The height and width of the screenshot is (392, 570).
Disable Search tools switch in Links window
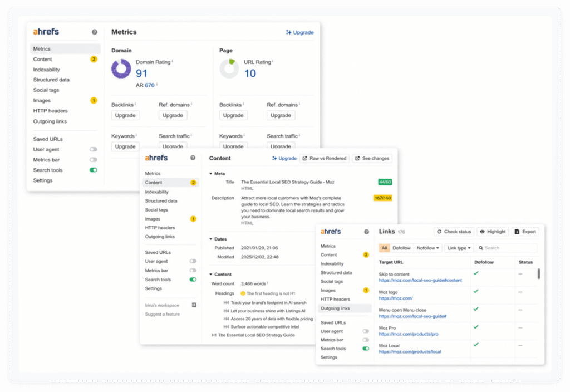[x=366, y=349]
